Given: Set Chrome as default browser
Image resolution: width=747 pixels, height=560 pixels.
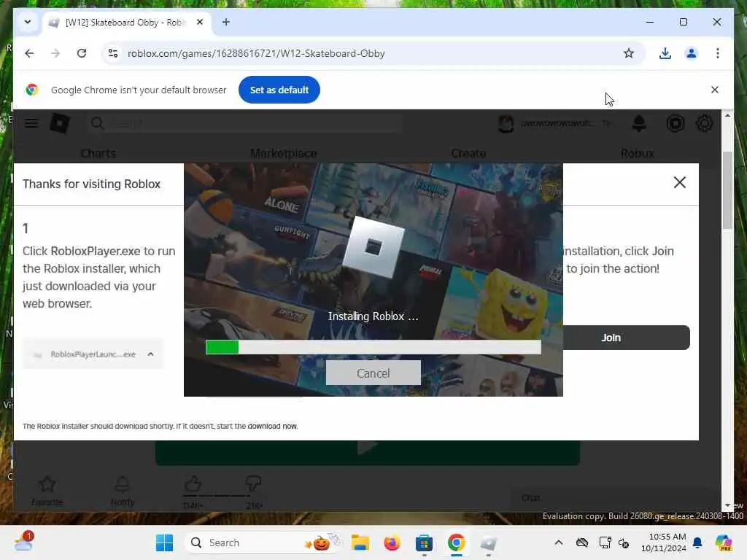Looking at the screenshot, I should 279,90.
